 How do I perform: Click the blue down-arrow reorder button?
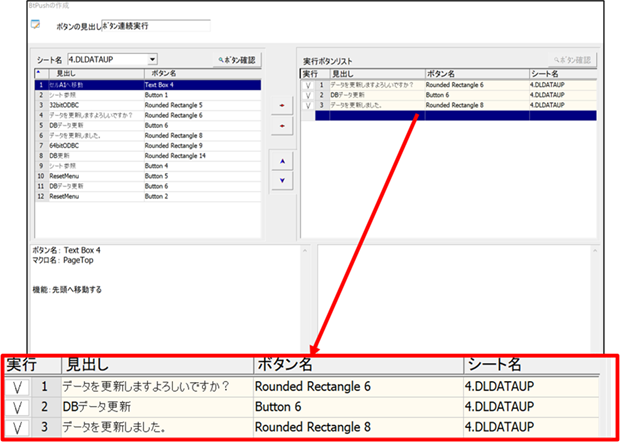(x=282, y=181)
